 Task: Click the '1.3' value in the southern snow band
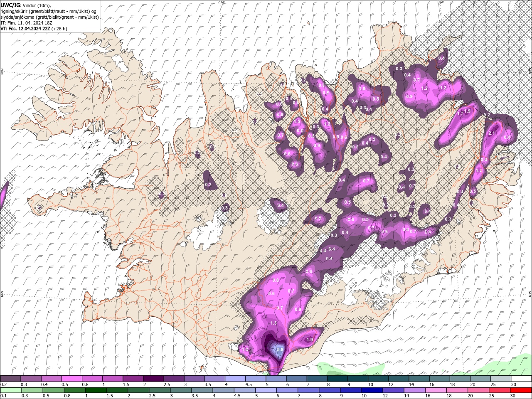(x=273, y=323)
